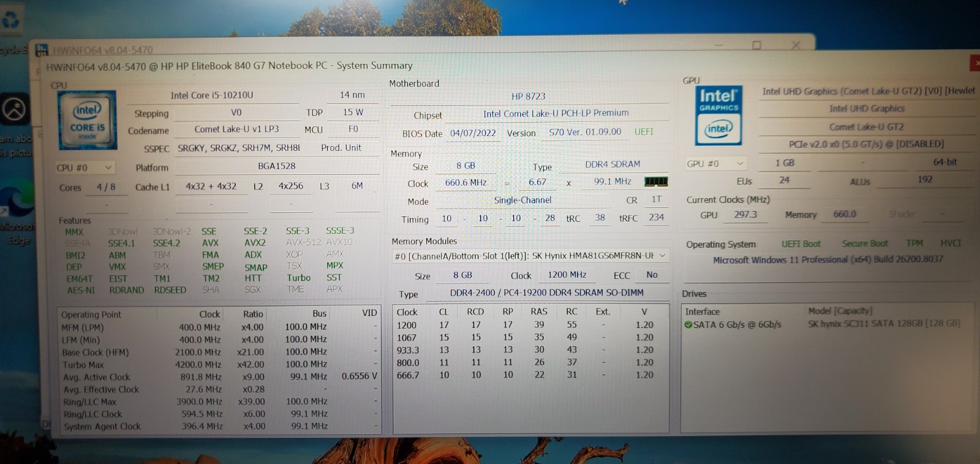Click the Windows 11 Professional build text
Image resolution: width=980 pixels, height=464 pixels.
(828, 260)
